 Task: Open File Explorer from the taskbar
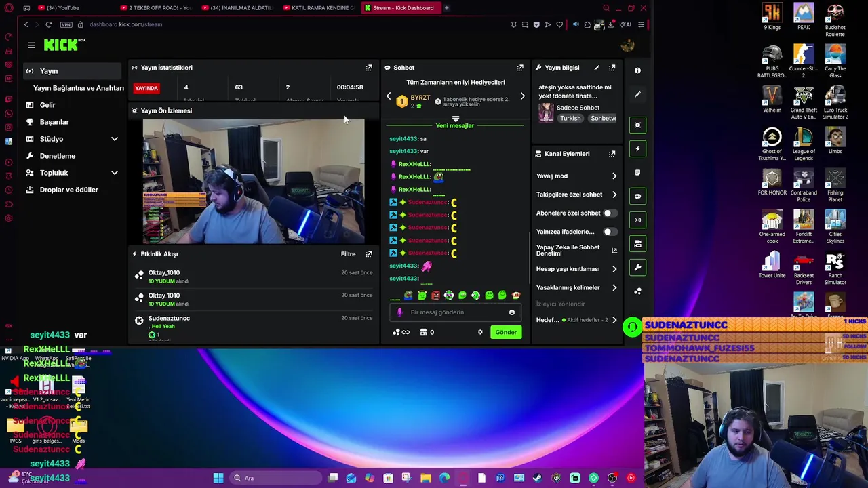click(x=426, y=478)
